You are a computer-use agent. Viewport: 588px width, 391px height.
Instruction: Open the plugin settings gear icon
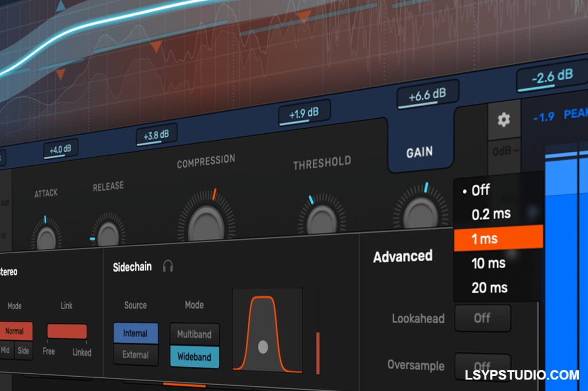click(x=504, y=119)
